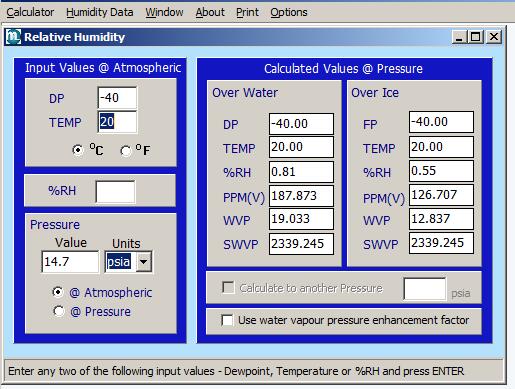Minimize the Relative Humidity window
This screenshot has width=515, height=389.
[x=459, y=37]
